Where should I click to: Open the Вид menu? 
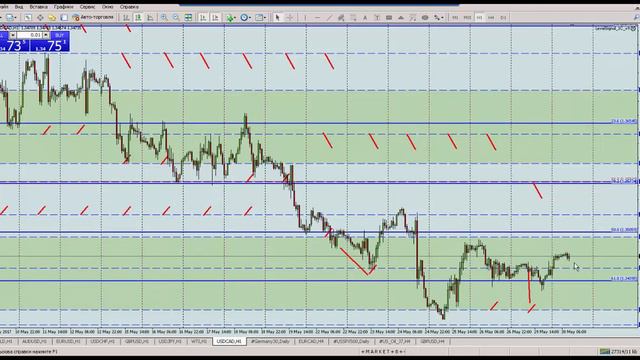click(19, 7)
